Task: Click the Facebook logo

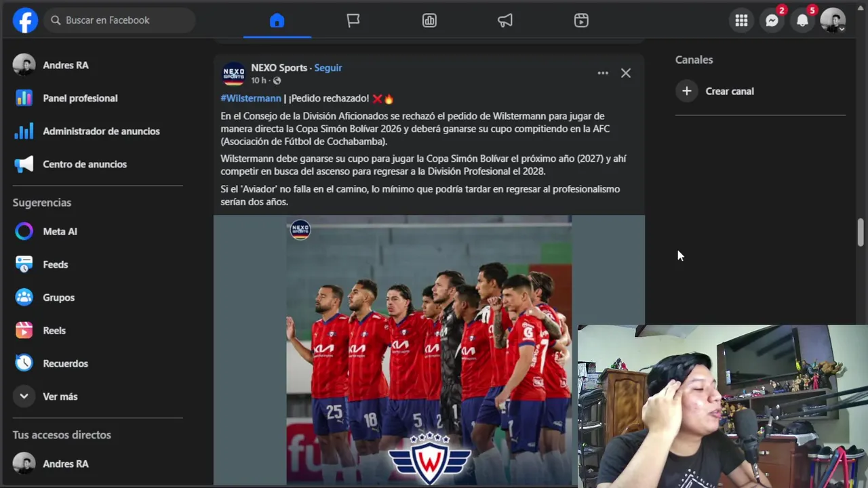Action: (25, 20)
